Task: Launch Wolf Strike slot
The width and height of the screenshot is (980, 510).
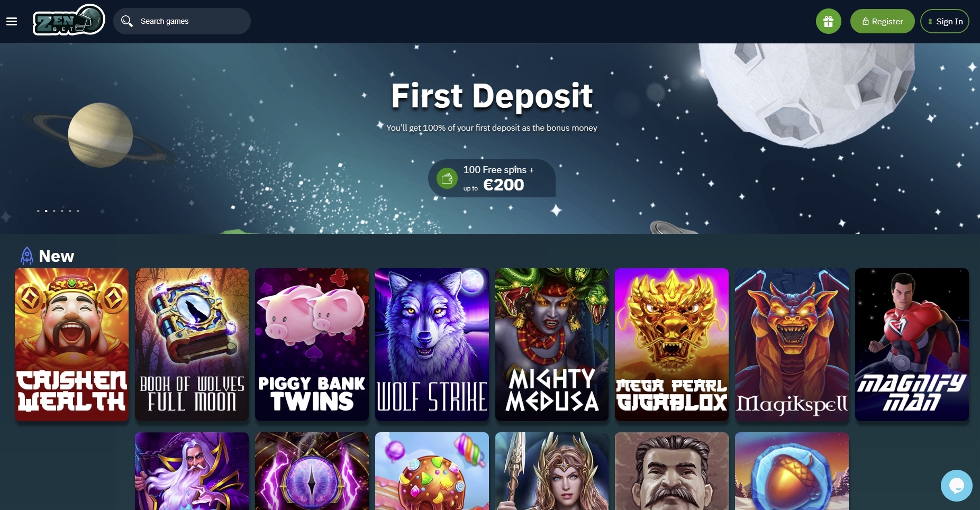Action: pos(432,344)
